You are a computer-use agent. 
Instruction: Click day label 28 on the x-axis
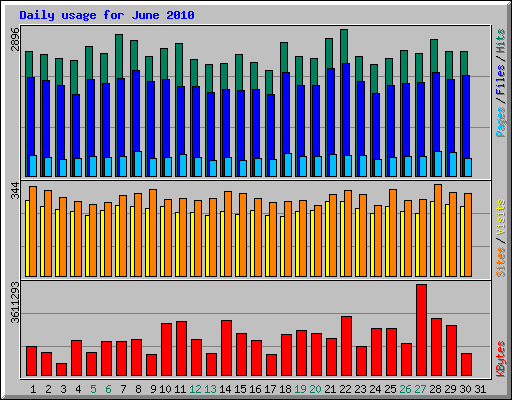point(435,389)
